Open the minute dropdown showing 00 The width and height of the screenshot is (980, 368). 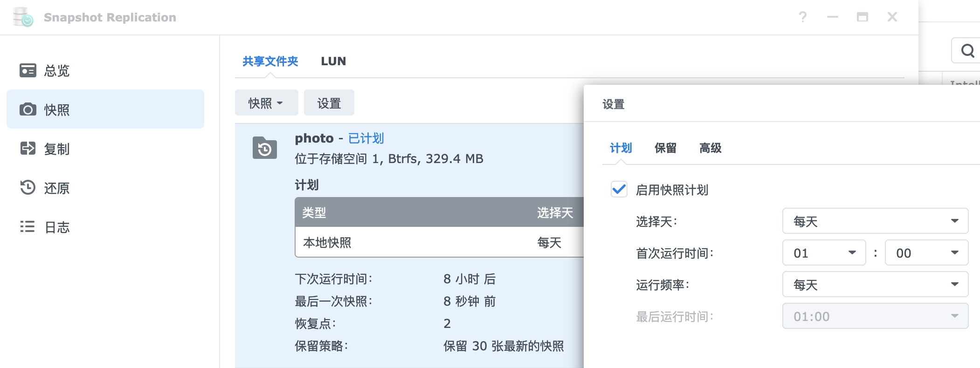(926, 252)
